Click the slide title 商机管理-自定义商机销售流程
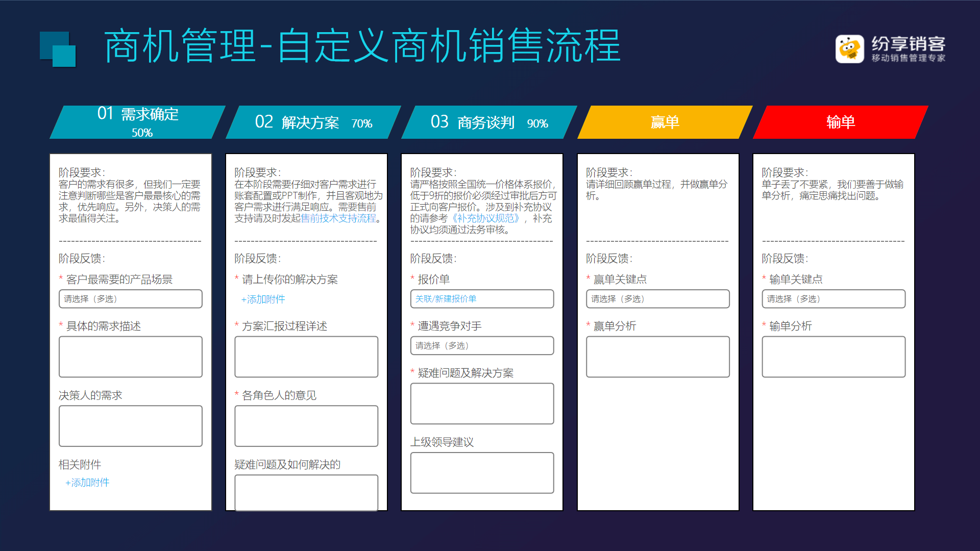 click(x=362, y=46)
